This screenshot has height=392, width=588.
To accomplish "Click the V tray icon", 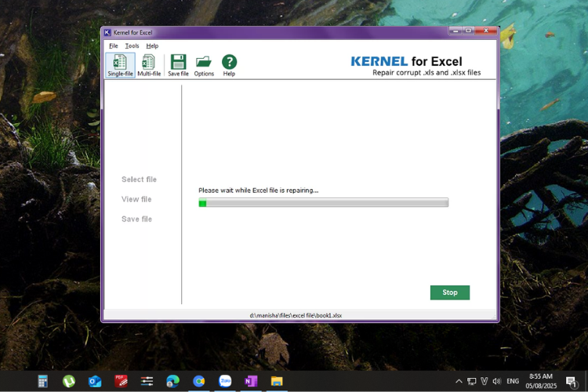I will click(485, 382).
